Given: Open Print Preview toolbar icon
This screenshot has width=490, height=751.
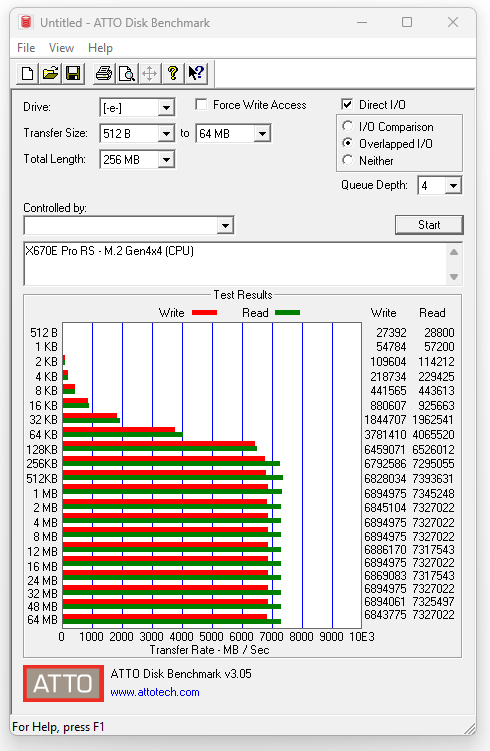Looking at the screenshot, I should coord(127,73).
